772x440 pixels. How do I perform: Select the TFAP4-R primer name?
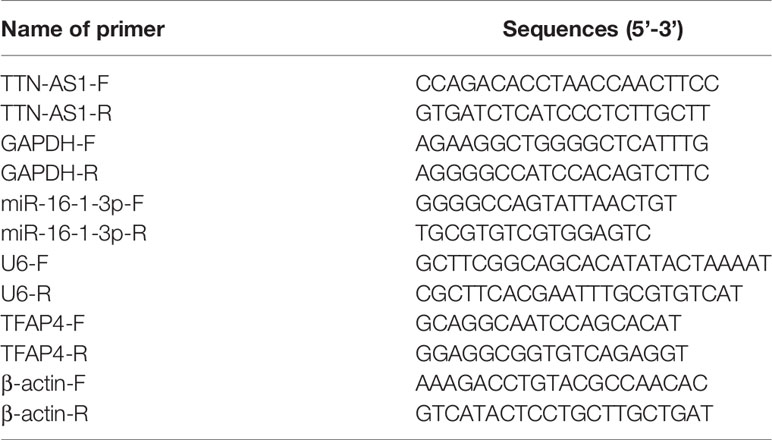pyautogui.click(x=44, y=353)
